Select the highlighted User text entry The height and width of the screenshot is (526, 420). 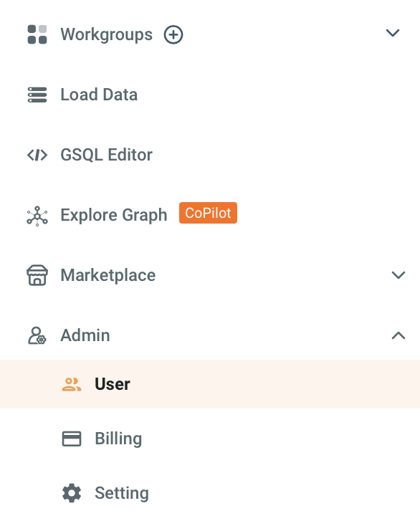coord(113,384)
